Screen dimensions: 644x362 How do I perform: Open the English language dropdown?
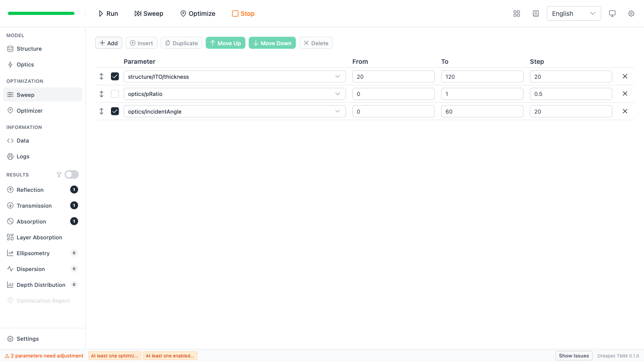point(573,14)
